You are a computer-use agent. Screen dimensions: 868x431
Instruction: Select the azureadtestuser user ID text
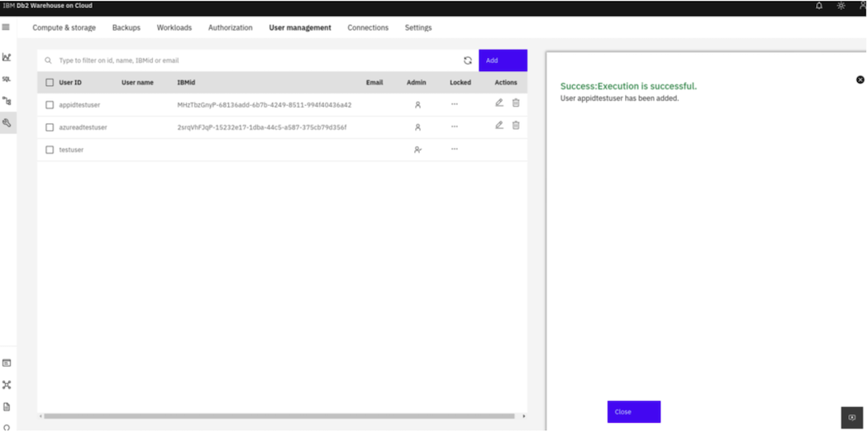click(83, 127)
